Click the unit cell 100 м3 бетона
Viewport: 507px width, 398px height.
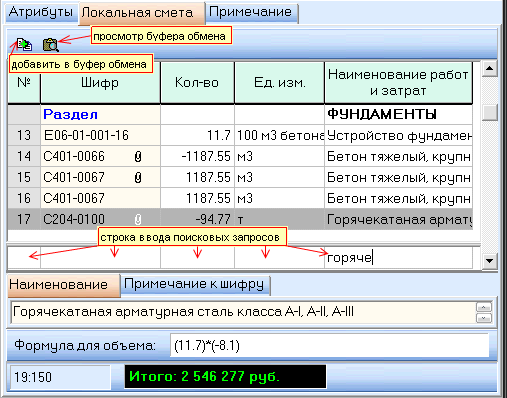coord(279,135)
